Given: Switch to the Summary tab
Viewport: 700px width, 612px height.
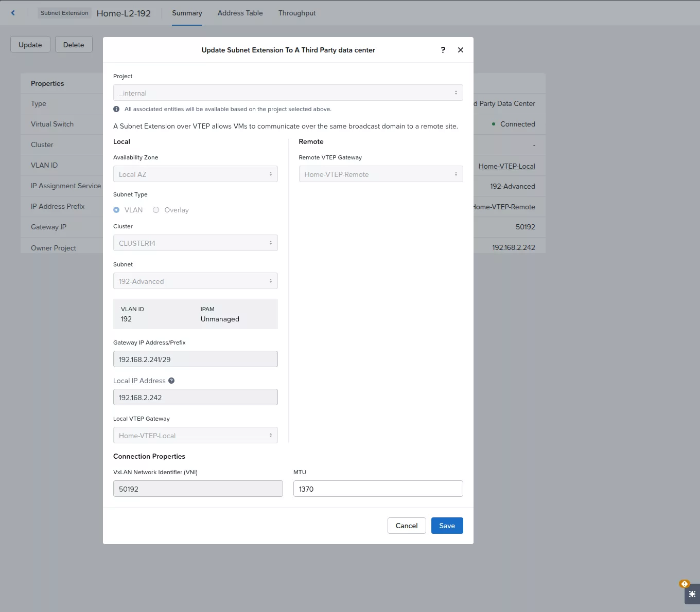Looking at the screenshot, I should click(x=187, y=13).
